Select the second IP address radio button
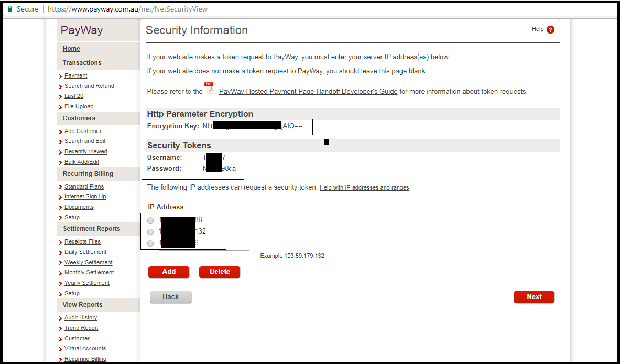 pos(150,232)
